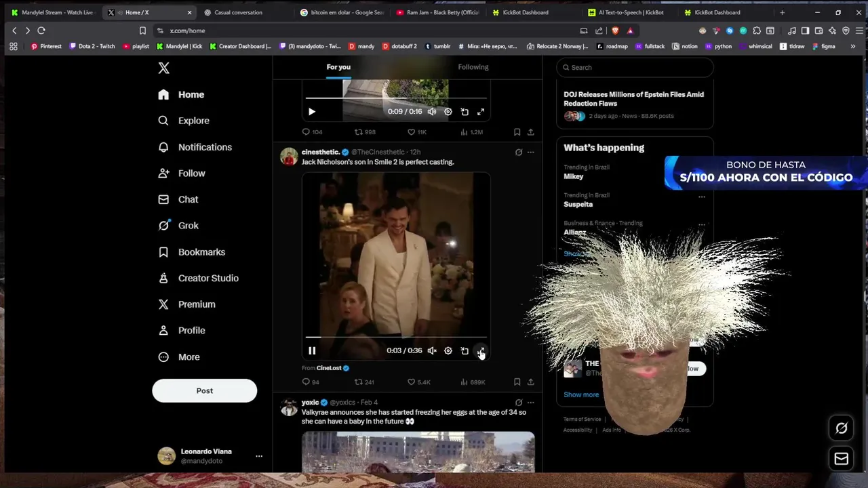This screenshot has width=868, height=488.
Task: Open Grok in the X sidebar
Action: click(x=178, y=226)
